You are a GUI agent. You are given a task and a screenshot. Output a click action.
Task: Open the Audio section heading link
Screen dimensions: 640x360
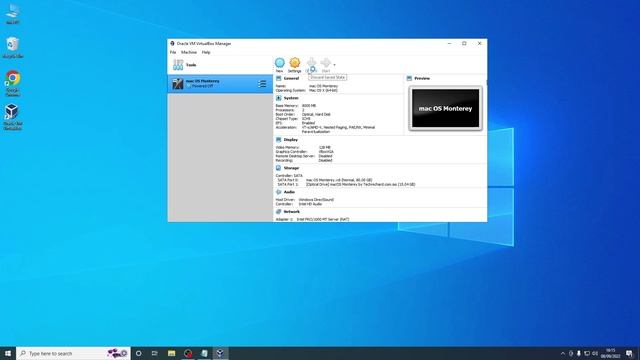289,192
